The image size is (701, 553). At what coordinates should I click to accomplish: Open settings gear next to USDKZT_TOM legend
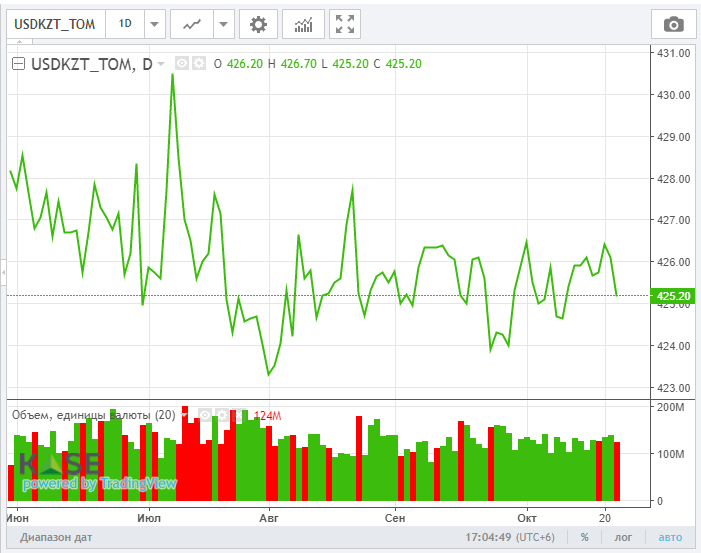(198, 63)
